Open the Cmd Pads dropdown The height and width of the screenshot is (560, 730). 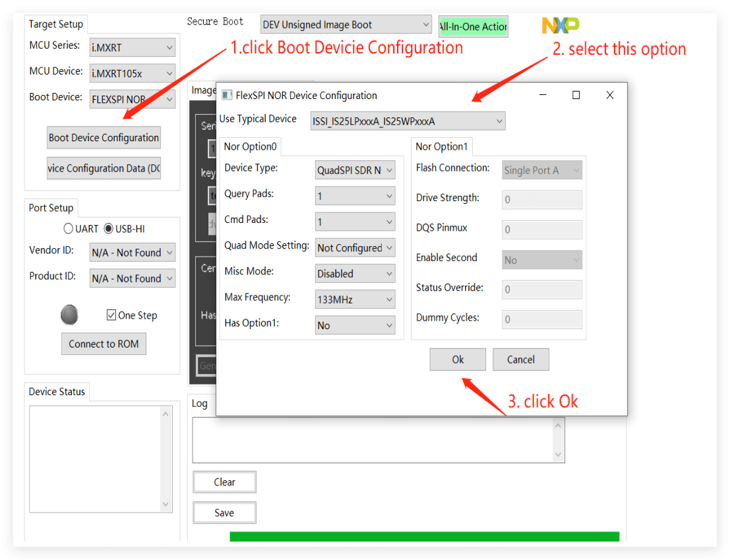355,222
